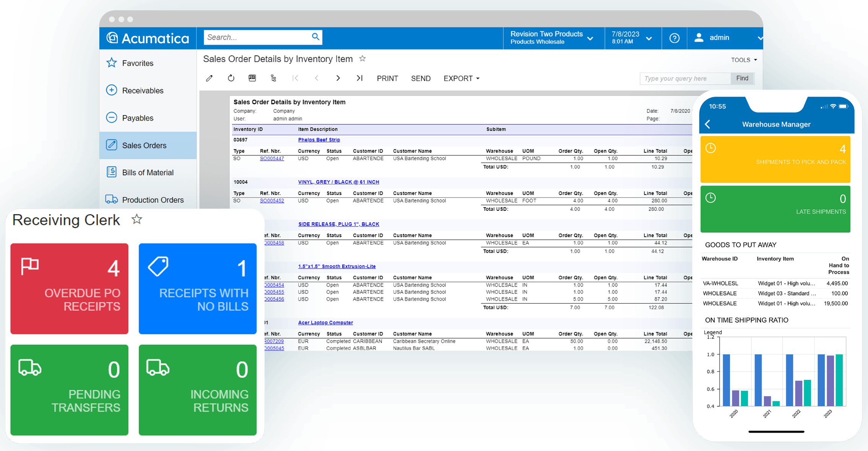The height and width of the screenshot is (451, 868).
Task: Click the flag icon on Overdue PO Receipts
Action: click(30, 266)
